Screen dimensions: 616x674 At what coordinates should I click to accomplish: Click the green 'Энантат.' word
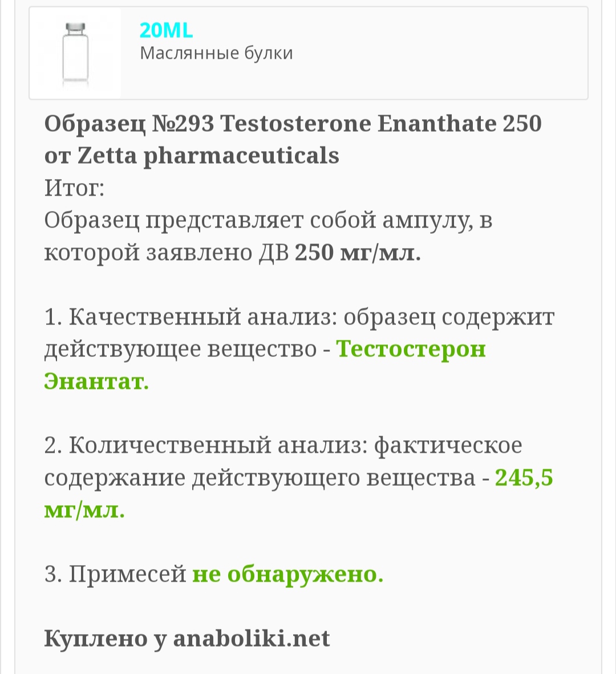(x=96, y=381)
